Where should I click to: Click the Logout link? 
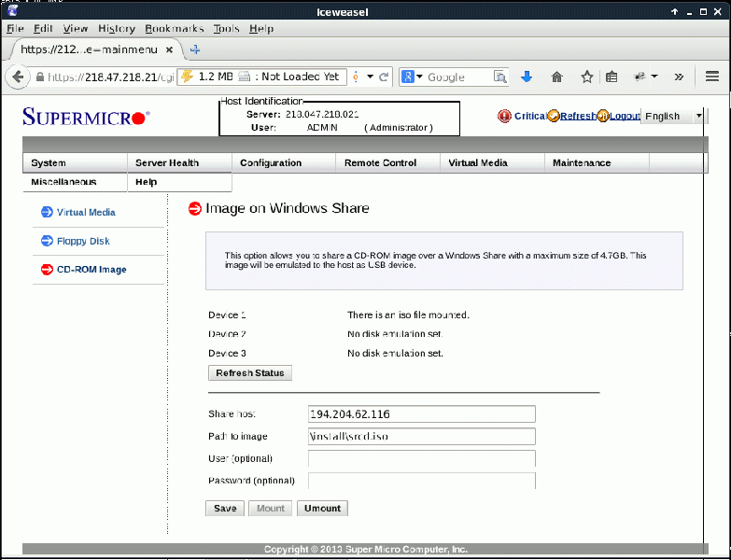(x=624, y=117)
